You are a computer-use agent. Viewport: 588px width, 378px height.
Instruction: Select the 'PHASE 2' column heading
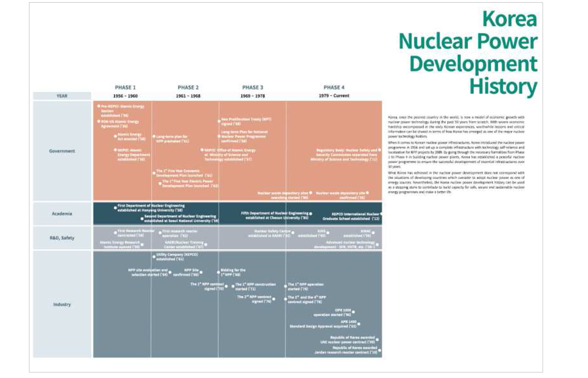pos(188,87)
